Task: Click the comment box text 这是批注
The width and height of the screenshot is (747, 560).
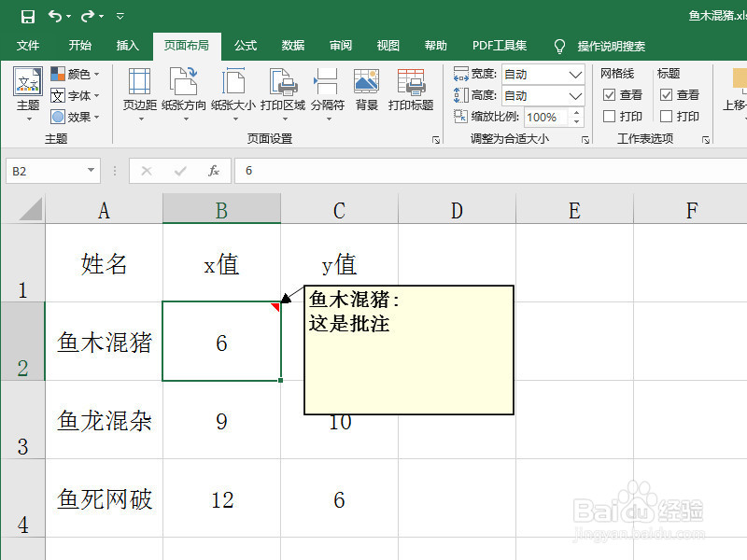Action: [349, 324]
